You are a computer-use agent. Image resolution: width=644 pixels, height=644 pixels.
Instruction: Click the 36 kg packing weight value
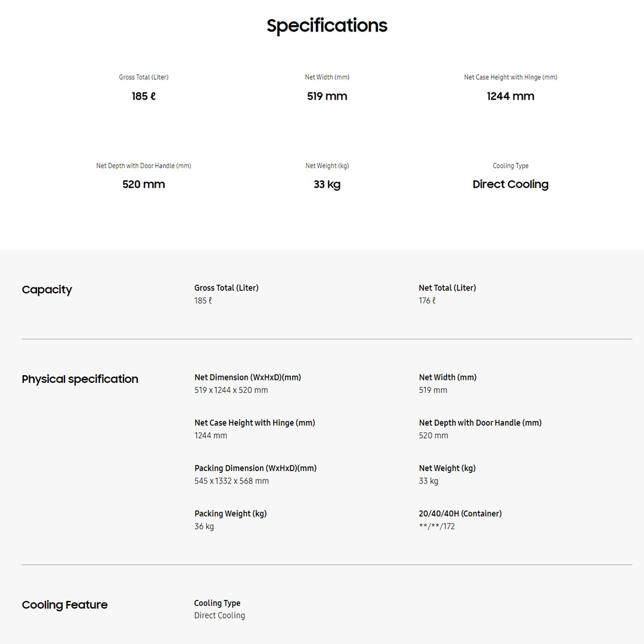[x=204, y=526]
